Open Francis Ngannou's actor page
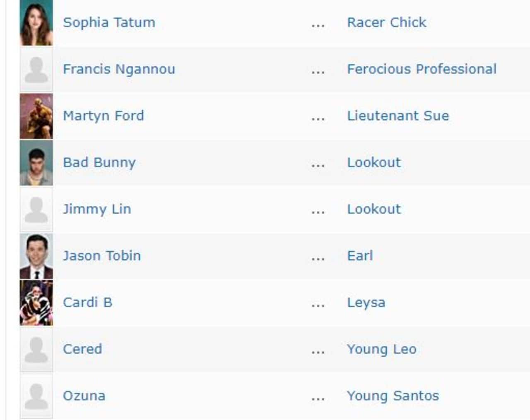The width and height of the screenshot is (530, 420). 118,69
